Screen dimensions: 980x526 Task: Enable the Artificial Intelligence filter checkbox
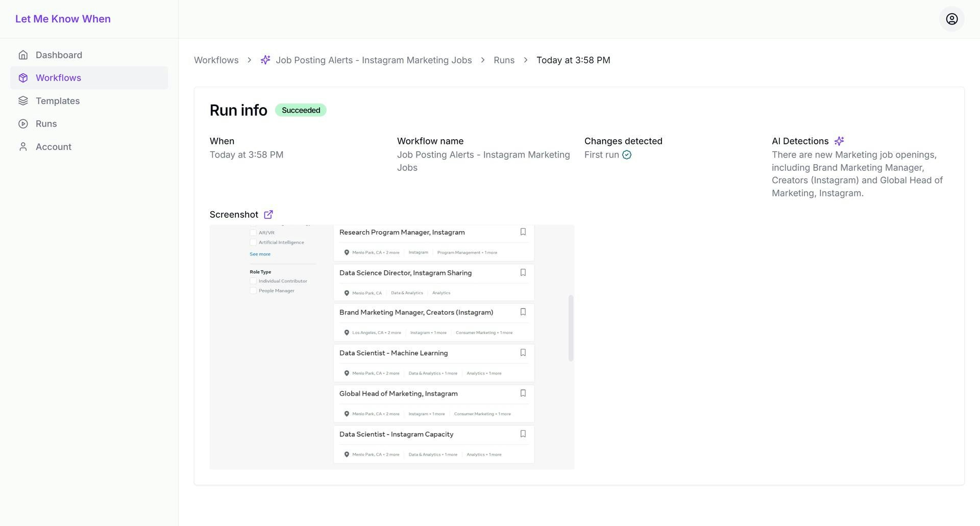[x=253, y=242]
